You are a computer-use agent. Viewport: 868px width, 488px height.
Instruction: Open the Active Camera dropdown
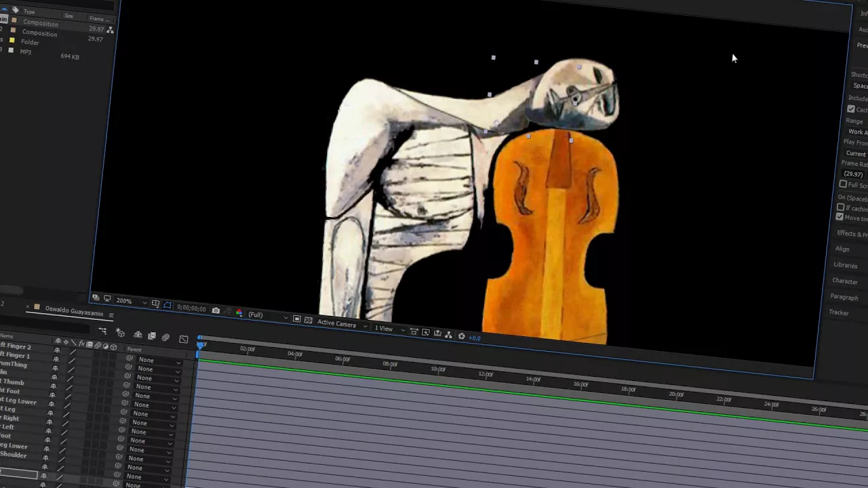pos(342,324)
